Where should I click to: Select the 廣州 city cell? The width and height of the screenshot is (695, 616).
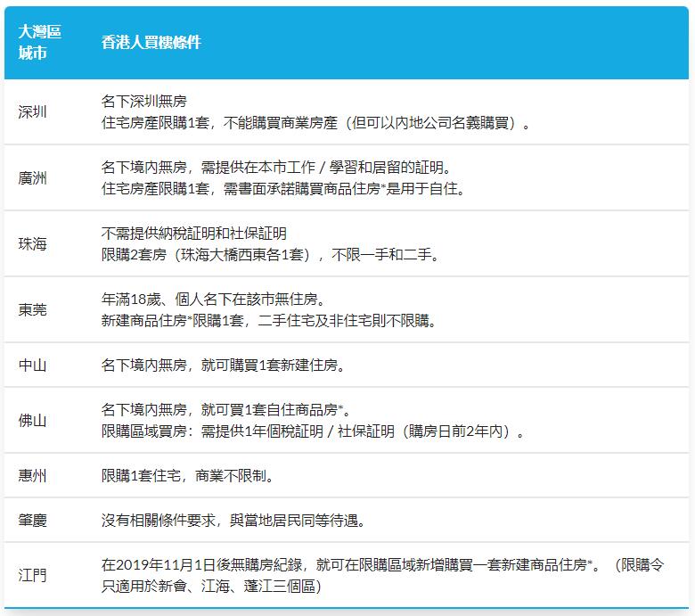click(32, 177)
